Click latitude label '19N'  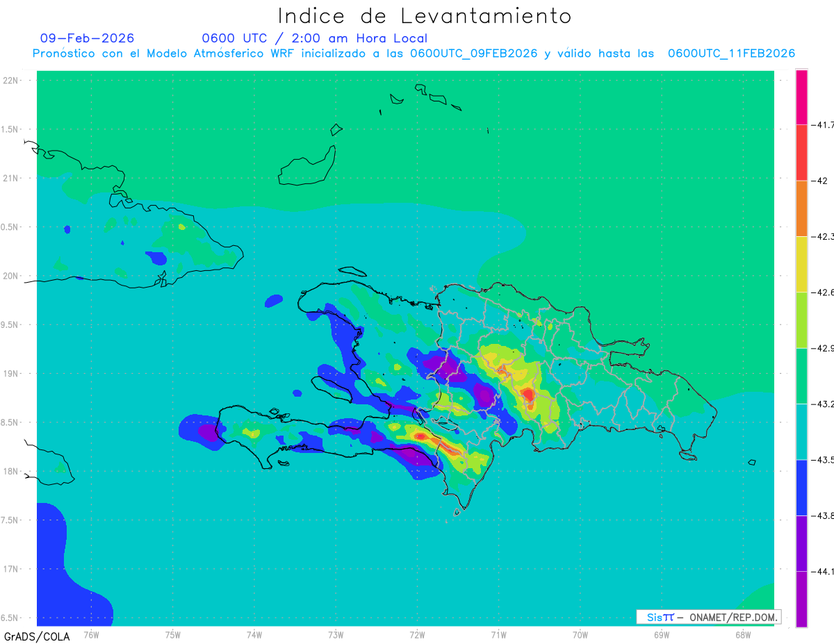[x=12, y=374]
